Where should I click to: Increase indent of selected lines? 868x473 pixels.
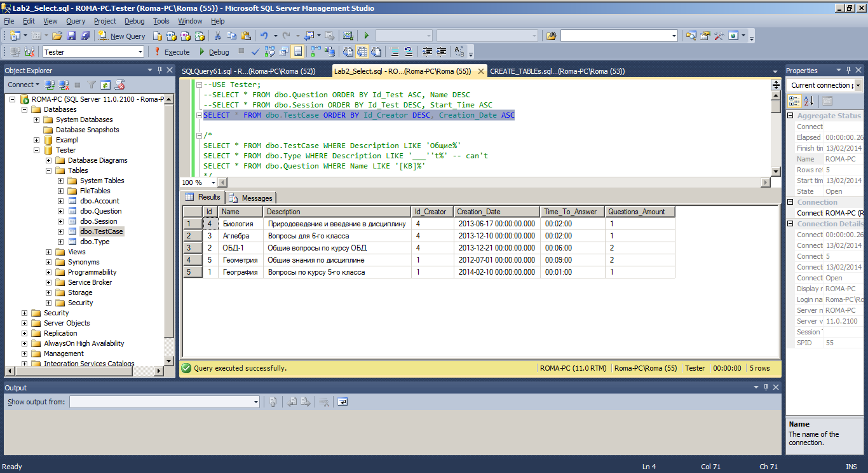[x=442, y=52]
